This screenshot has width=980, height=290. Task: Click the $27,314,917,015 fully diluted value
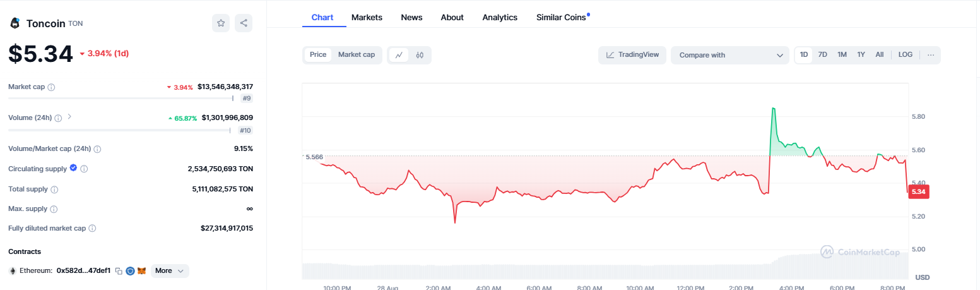coord(225,228)
